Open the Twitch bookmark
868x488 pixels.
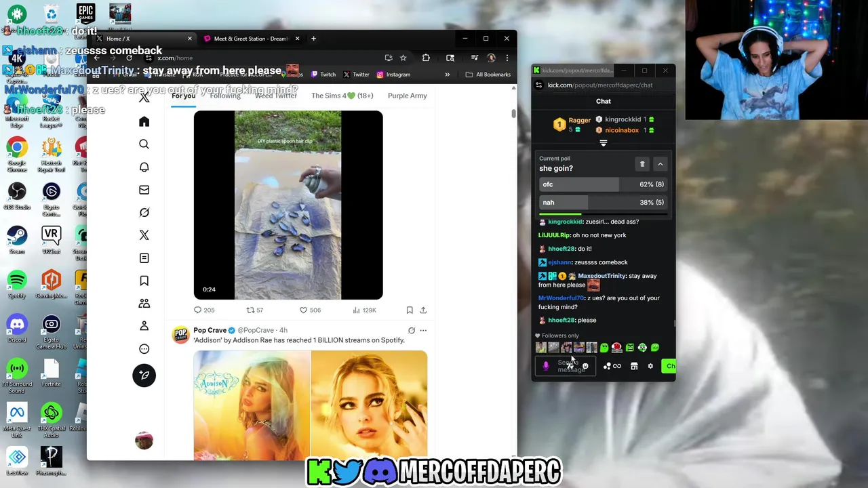[x=323, y=75]
